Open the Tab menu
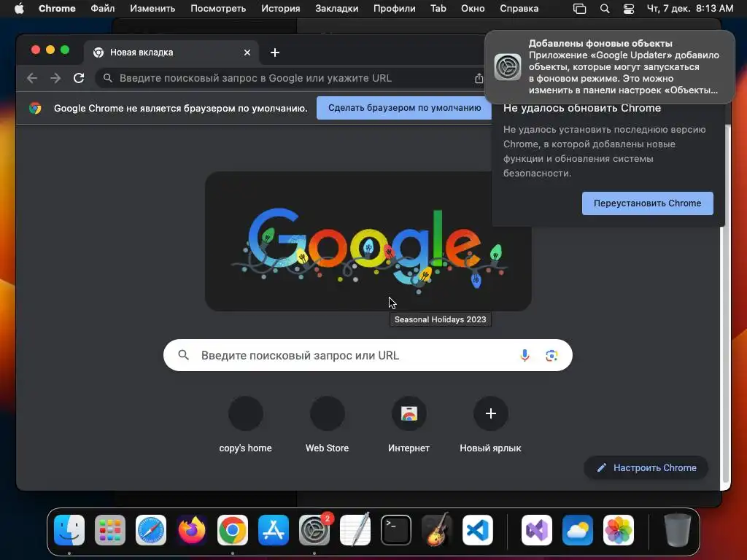This screenshot has width=747, height=560. point(438,9)
